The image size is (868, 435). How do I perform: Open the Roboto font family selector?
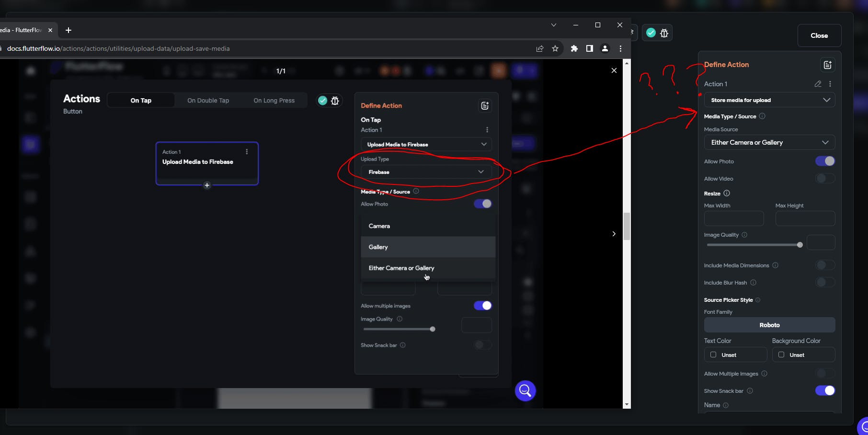point(769,325)
